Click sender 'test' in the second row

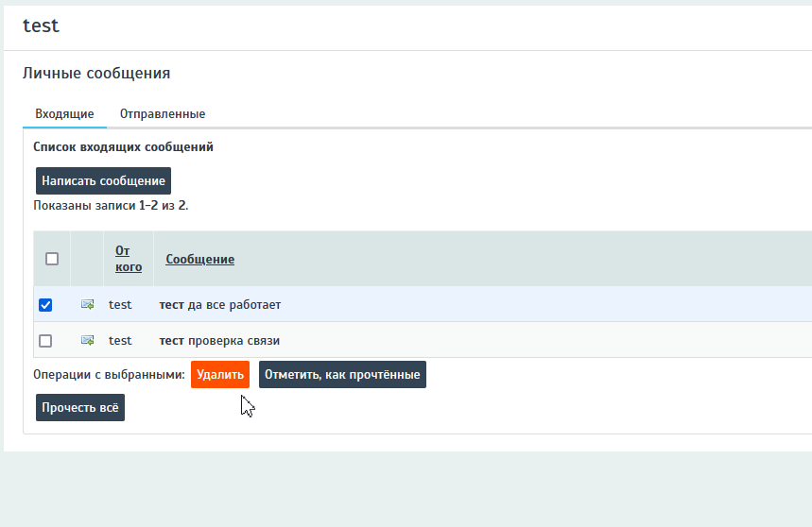pos(120,340)
